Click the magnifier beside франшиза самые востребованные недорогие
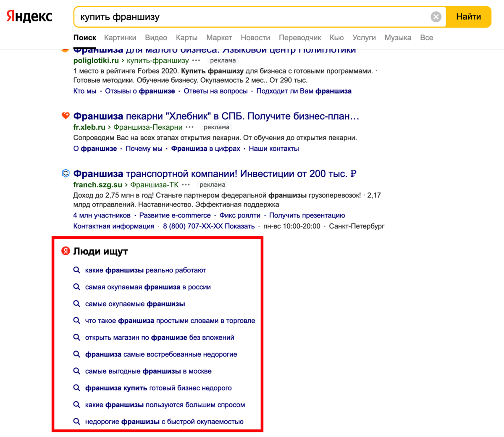Image resolution: width=504 pixels, height=437 pixels. coord(76,354)
